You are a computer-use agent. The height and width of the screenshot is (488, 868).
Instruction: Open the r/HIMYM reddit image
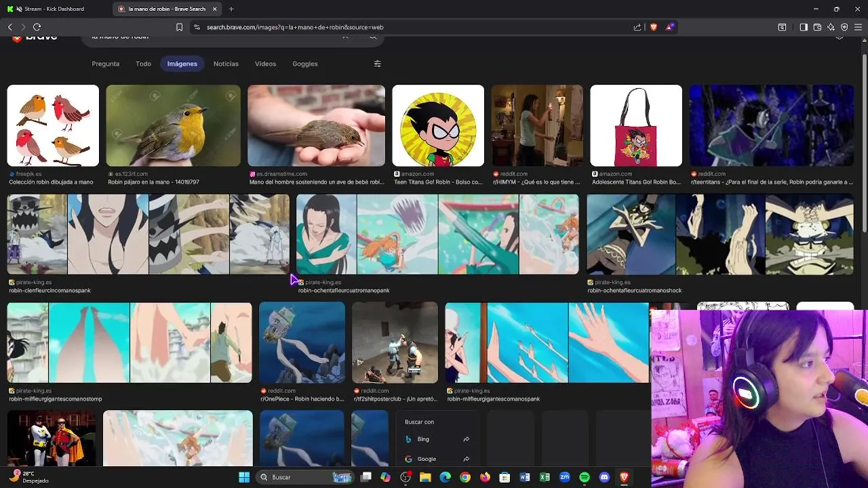pos(537,125)
